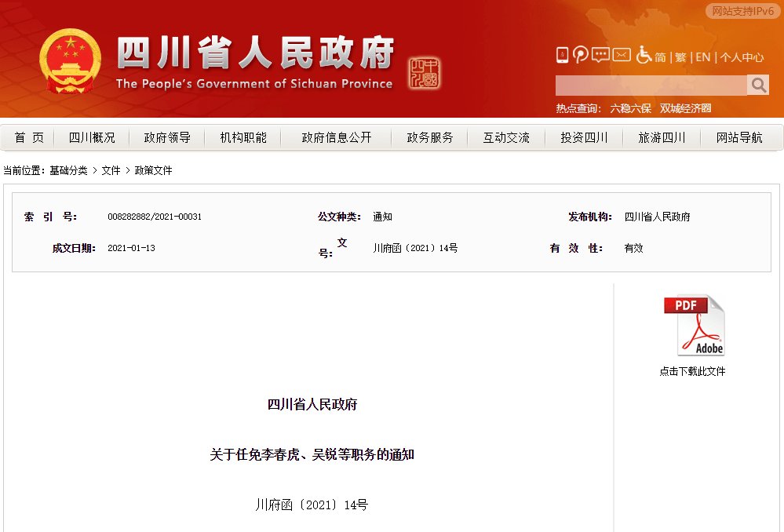The image size is (784, 532).
Task: Select metadata document number 川府函〔2021〕14号
Action: point(415,248)
